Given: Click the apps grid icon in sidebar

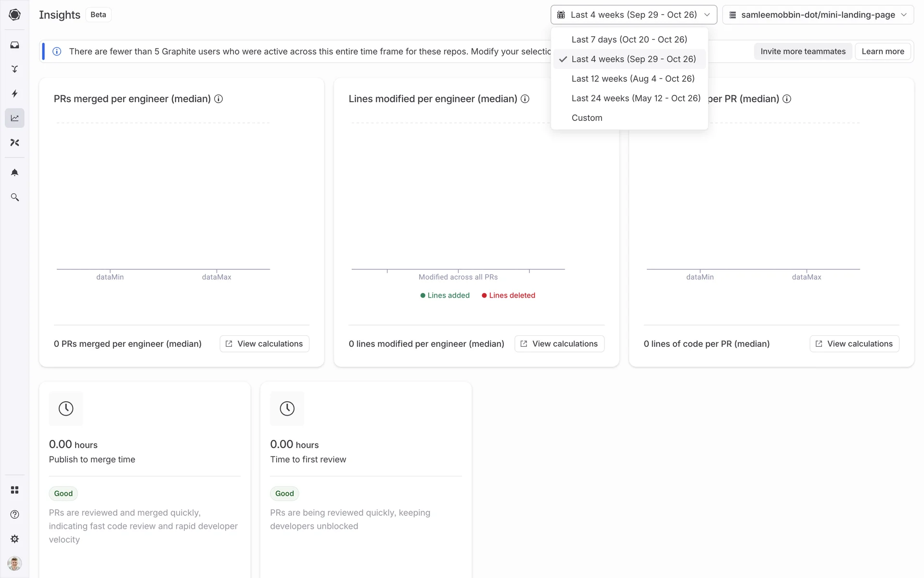Looking at the screenshot, I should [14, 490].
